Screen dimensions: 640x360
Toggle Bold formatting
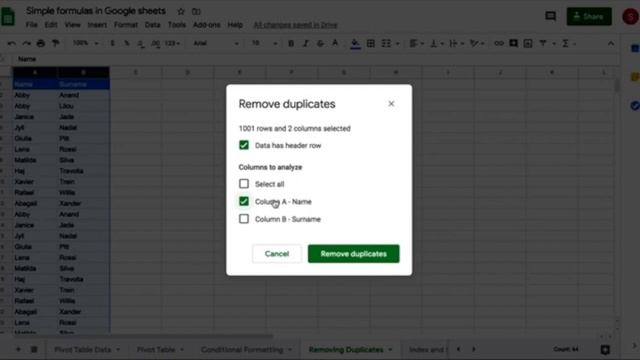coord(291,43)
